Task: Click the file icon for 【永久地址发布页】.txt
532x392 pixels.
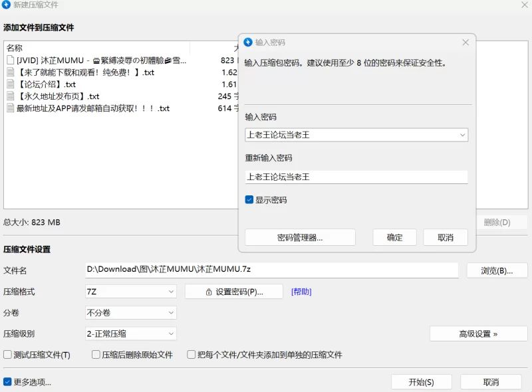Action: coord(10,96)
